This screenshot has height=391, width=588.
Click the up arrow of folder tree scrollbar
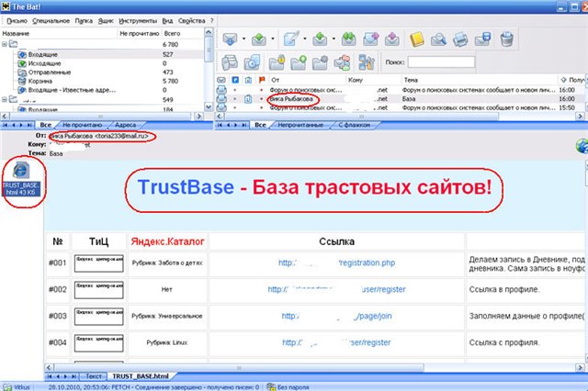(209, 33)
